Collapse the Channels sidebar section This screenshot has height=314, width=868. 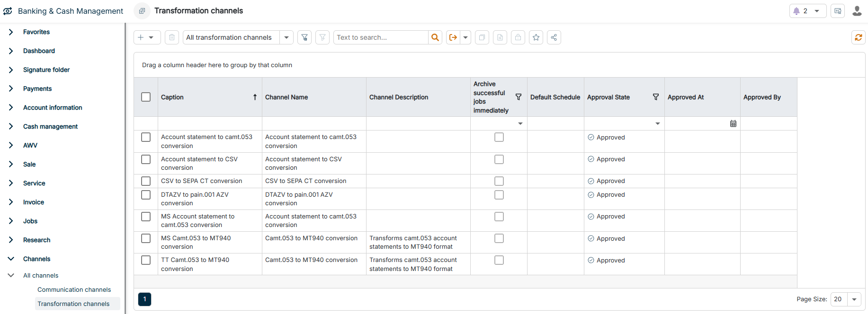[11, 259]
